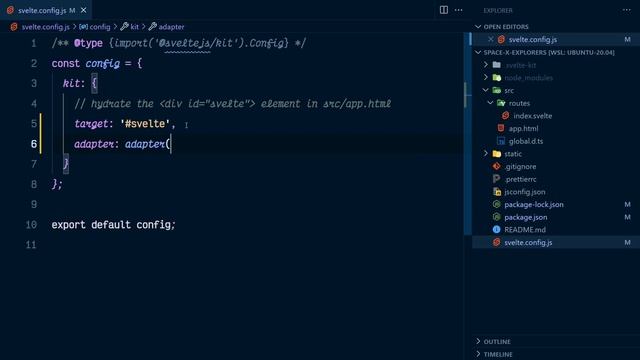640x360 pixels.
Task: Click the '#svelte' string on line 5
Action: coord(145,124)
